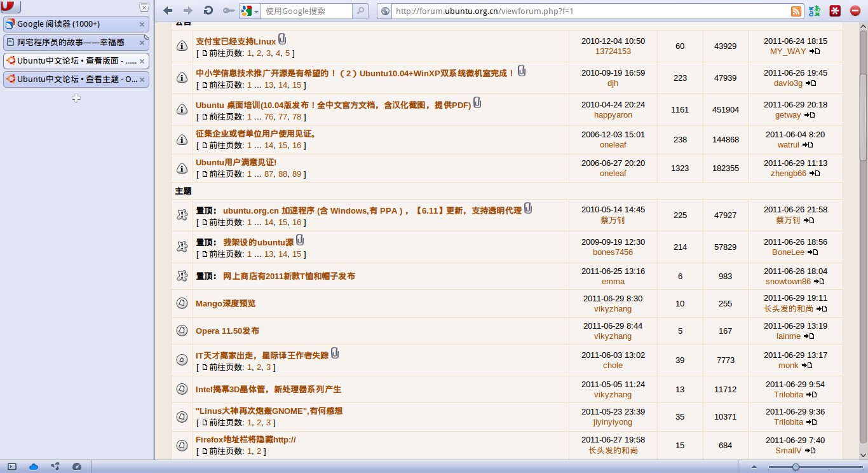868x473 pixels.
Task: Switch to Ubuntu中文论坛 查看版面 tab
Action: 76,61
